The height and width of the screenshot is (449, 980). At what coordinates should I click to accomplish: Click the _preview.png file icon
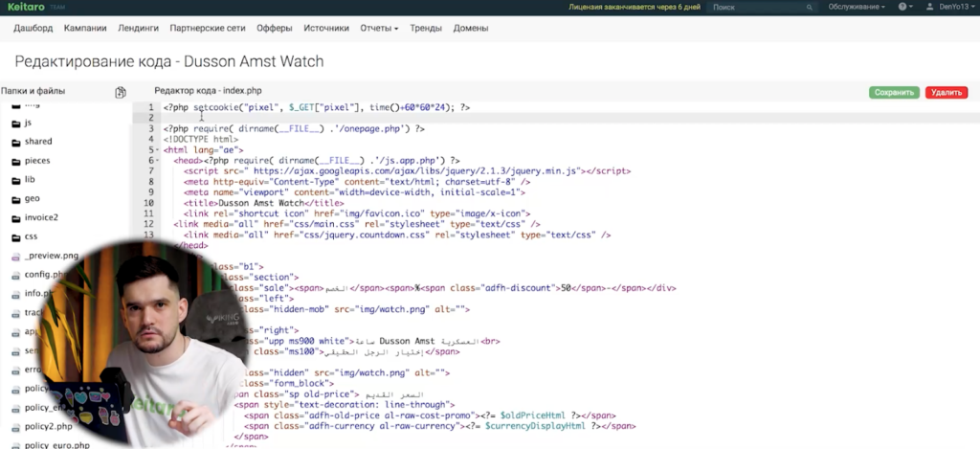pos(16,257)
